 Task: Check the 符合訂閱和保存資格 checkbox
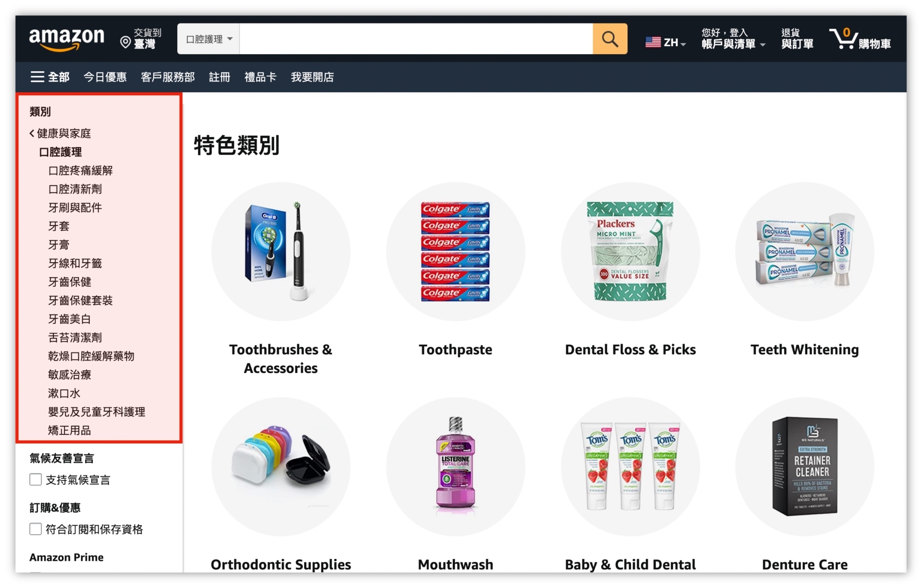click(x=35, y=529)
